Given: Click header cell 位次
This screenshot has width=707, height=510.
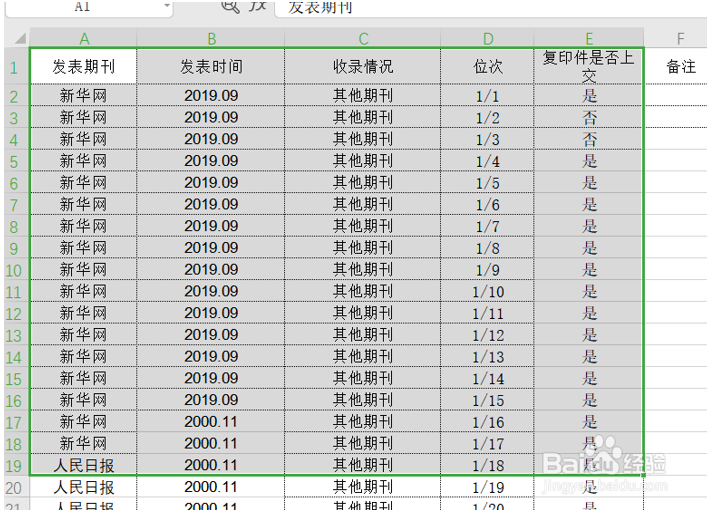Looking at the screenshot, I should point(487,66).
